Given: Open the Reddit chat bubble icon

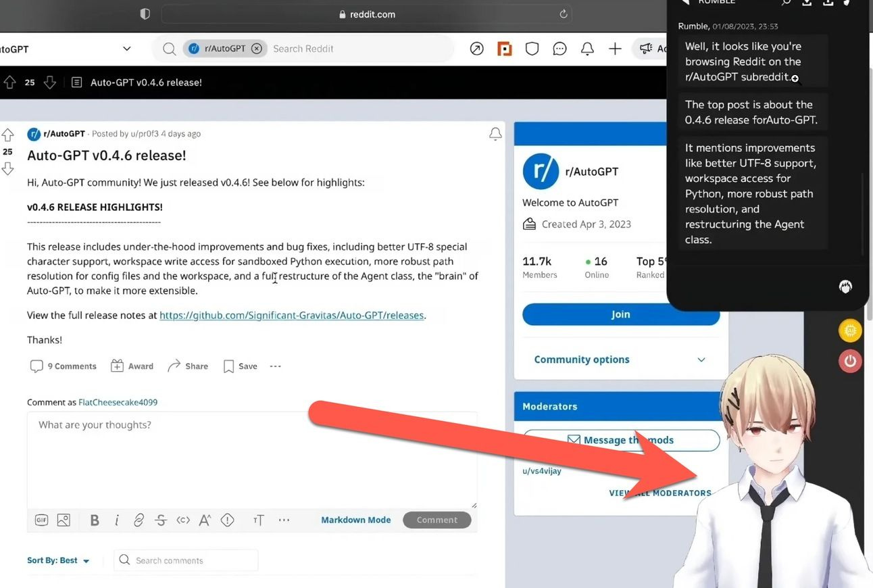Looking at the screenshot, I should tap(559, 49).
